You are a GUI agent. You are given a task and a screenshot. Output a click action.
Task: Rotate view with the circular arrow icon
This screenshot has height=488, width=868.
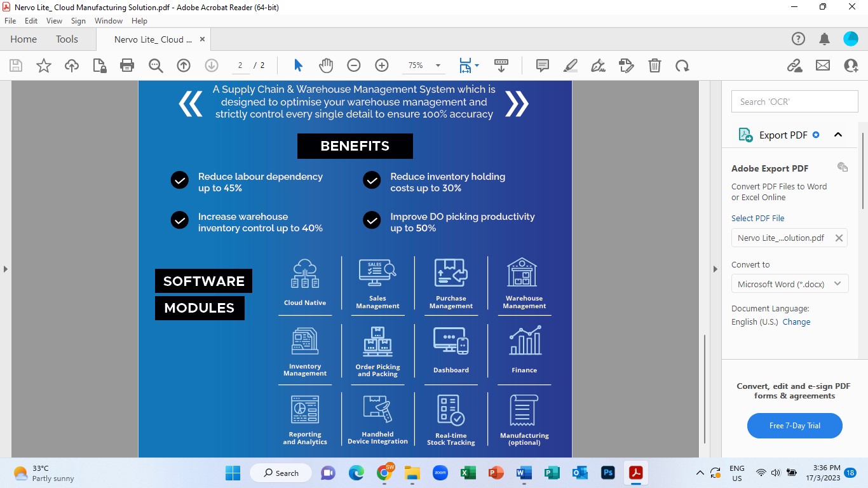pyautogui.click(x=682, y=65)
